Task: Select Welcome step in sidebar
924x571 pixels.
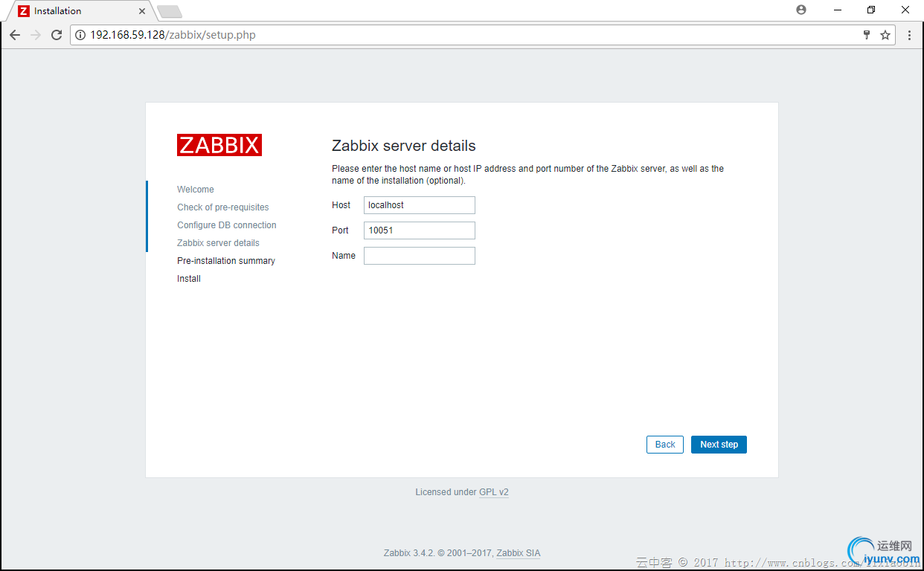Action: (196, 190)
